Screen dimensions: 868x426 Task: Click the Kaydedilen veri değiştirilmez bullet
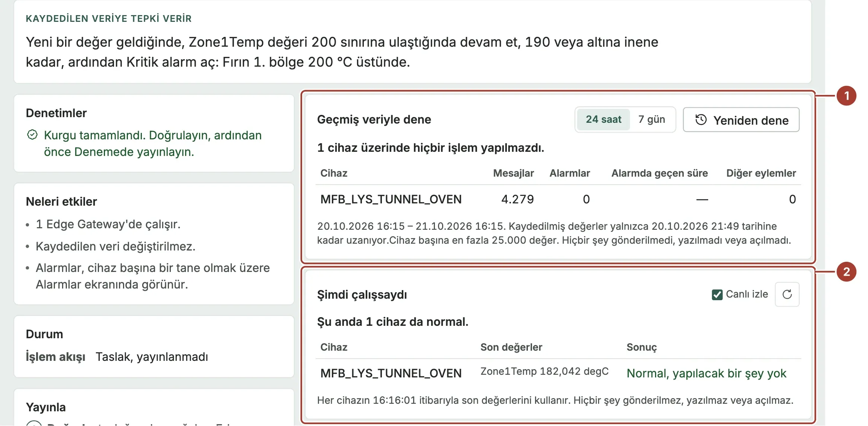coord(116,246)
